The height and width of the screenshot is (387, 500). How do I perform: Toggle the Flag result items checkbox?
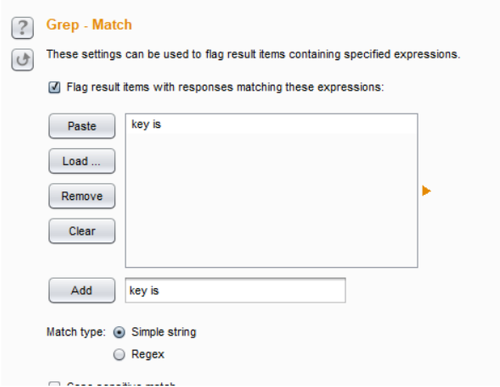tap(54, 87)
